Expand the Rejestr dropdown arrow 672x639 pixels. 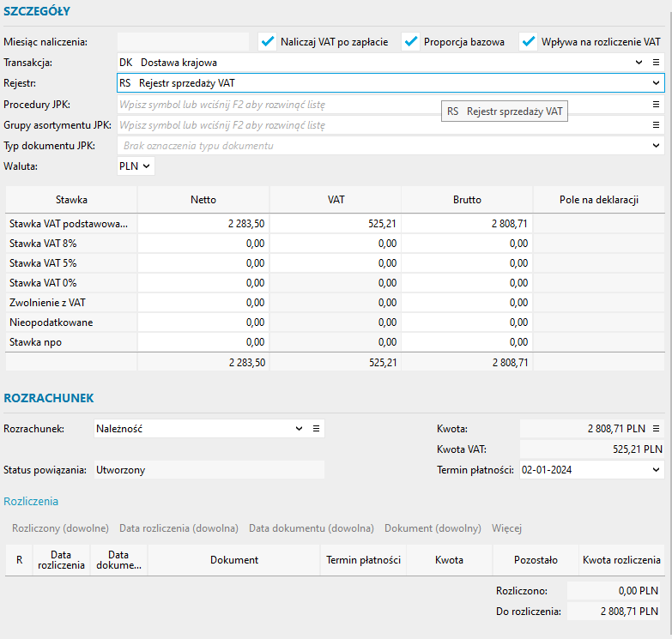coord(656,83)
